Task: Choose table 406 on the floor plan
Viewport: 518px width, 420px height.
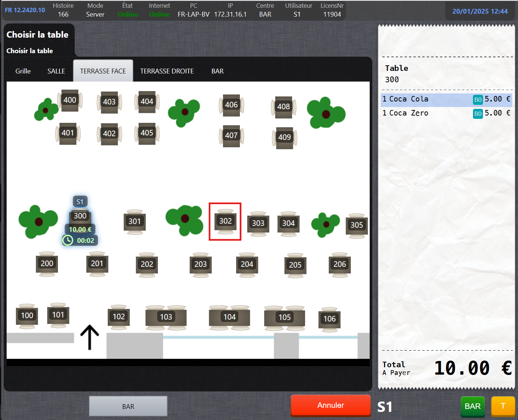Action: pyautogui.click(x=231, y=105)
